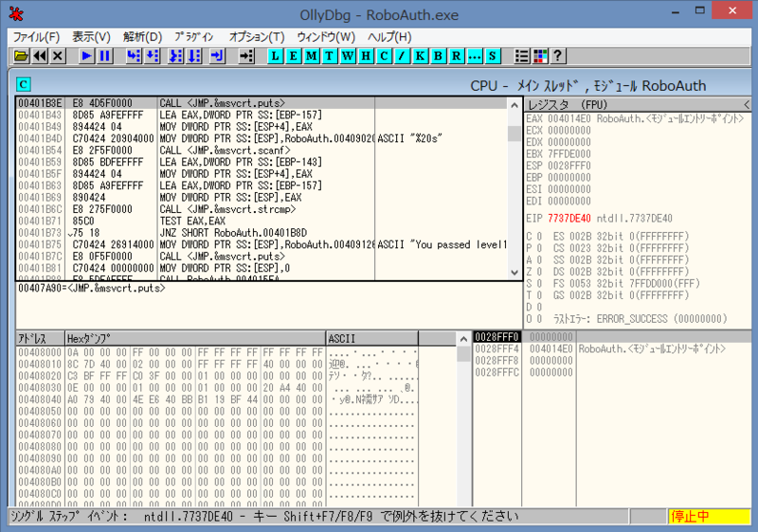Open CPU window with toolbar C button

[384, 56]
